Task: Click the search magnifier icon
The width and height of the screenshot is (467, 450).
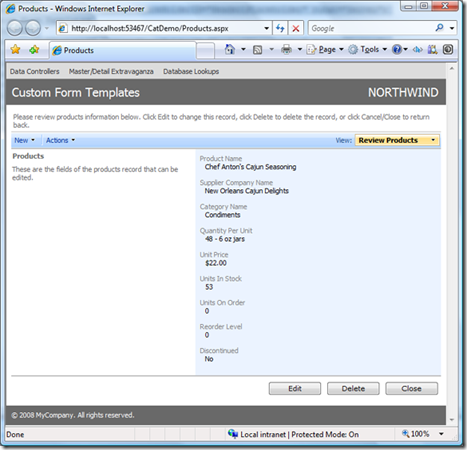Action: coord(440,28)
